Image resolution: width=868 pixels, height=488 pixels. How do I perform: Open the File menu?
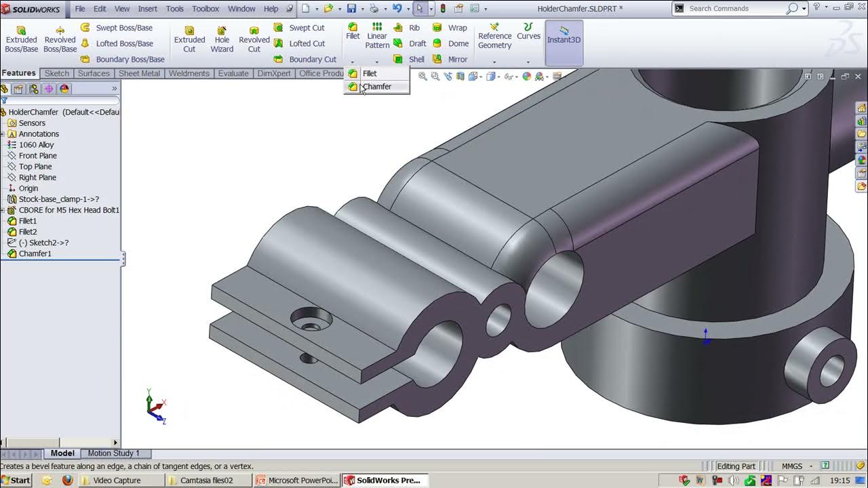[80, 9]
